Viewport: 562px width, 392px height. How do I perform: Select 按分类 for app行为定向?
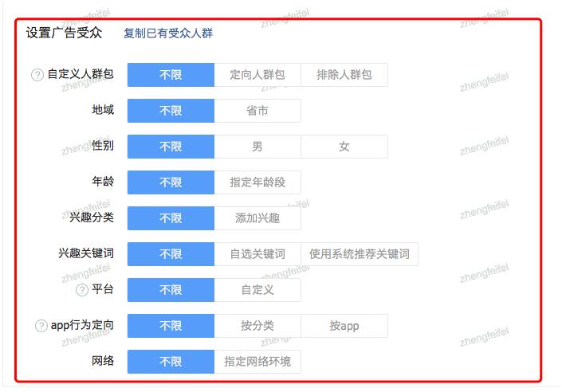coord(257,326)
